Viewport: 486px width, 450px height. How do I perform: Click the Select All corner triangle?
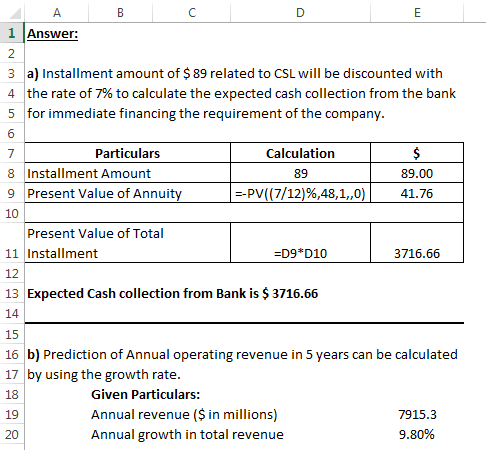[14, 13]
